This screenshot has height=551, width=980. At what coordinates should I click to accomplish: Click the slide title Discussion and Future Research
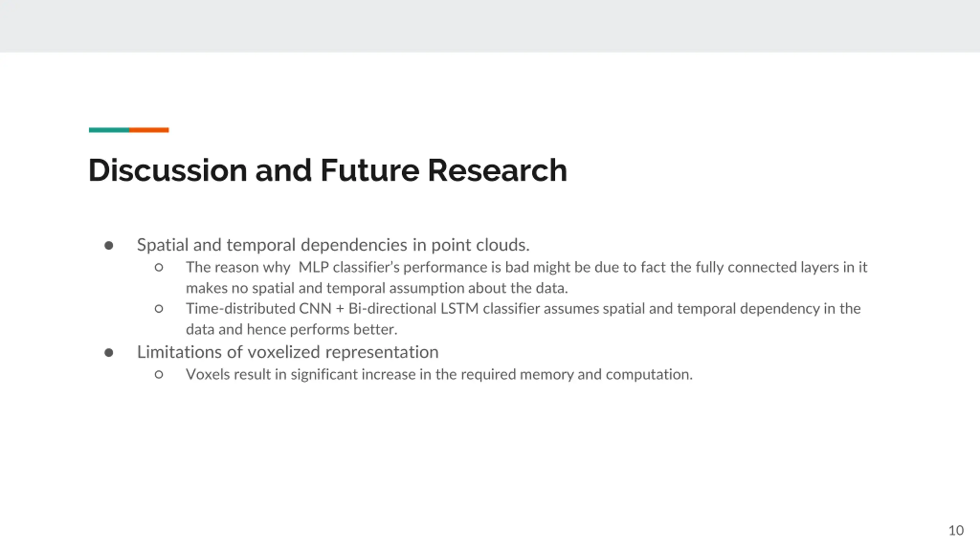(328, 170)
